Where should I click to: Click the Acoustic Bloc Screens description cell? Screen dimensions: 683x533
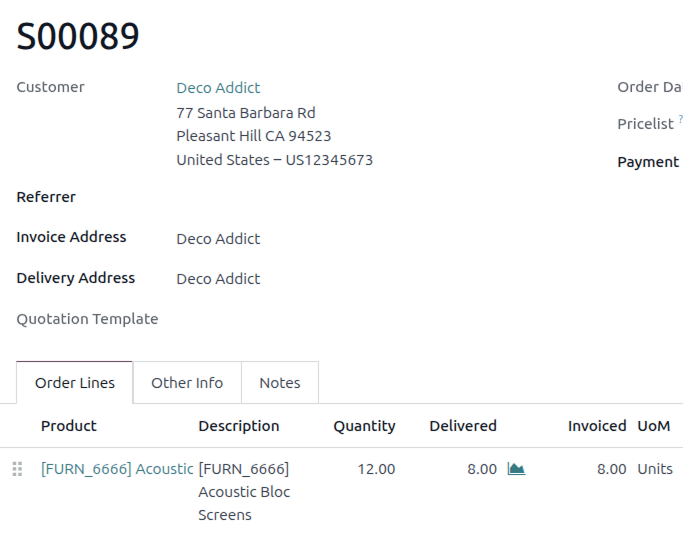pyautogui.click(x=244, y=492)
